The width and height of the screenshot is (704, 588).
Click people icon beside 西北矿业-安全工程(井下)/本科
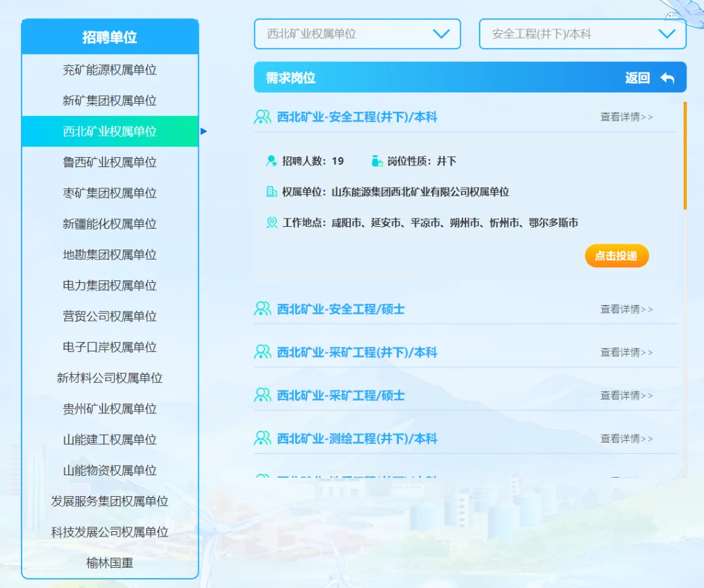click(263, 117)
